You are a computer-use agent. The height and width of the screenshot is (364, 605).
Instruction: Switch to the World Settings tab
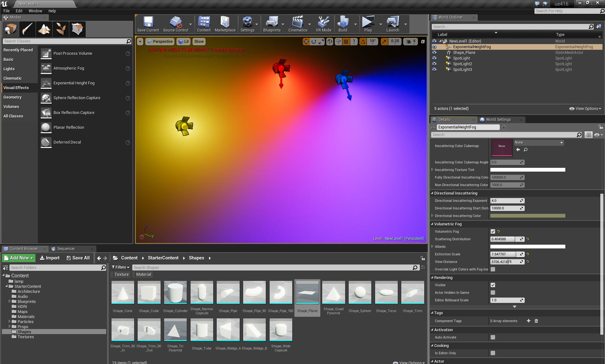pos(498,120)
